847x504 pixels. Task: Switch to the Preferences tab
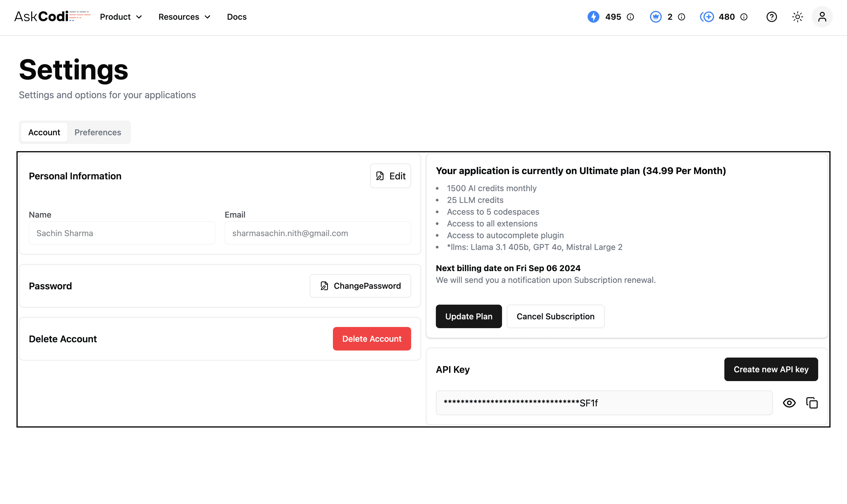[98, 132]
